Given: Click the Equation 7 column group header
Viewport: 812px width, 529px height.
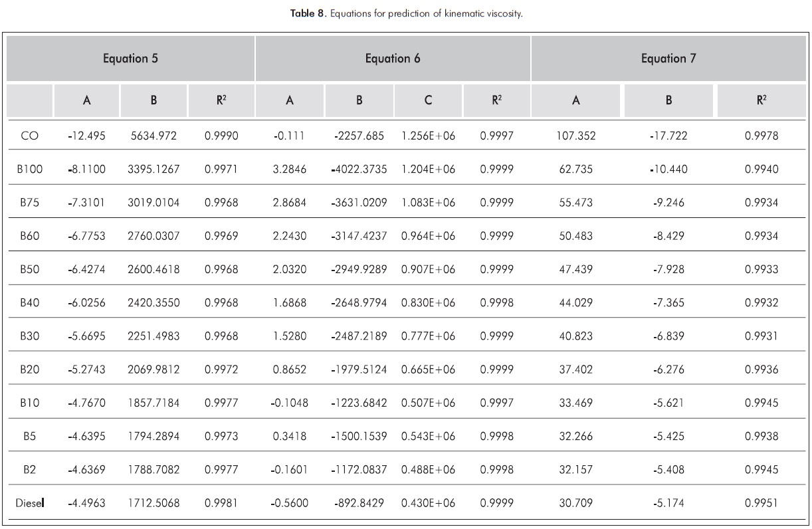Looking at the screenshot, I should point(668,58).
